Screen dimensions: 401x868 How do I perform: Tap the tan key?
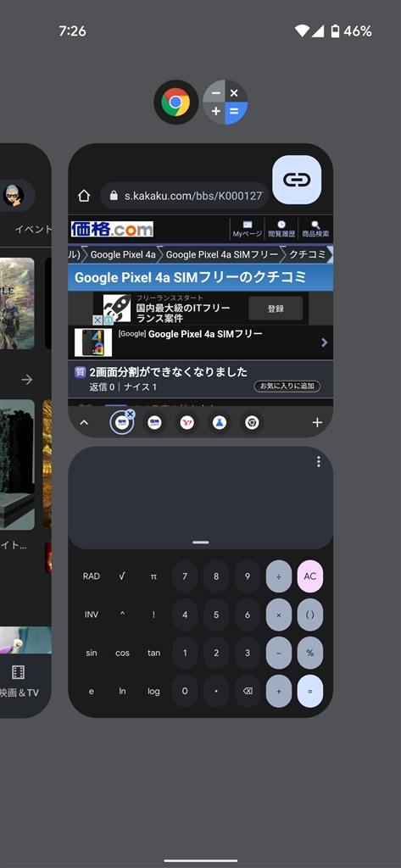[x=154, y=653]
